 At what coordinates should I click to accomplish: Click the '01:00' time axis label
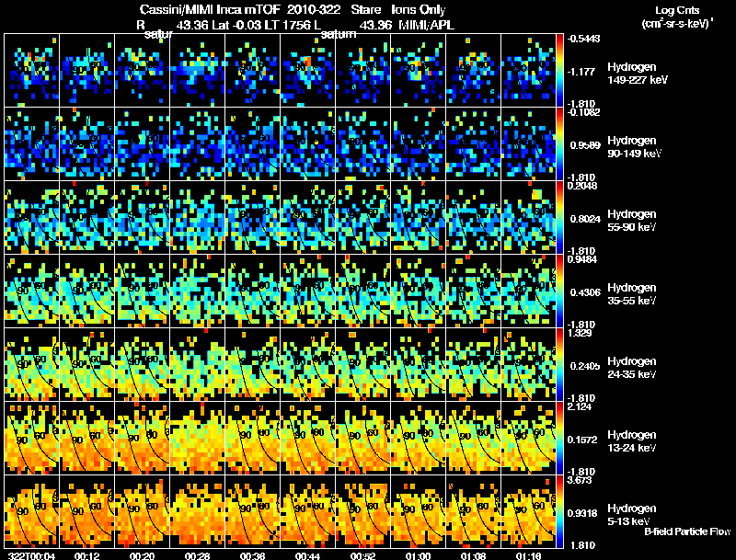419,555
